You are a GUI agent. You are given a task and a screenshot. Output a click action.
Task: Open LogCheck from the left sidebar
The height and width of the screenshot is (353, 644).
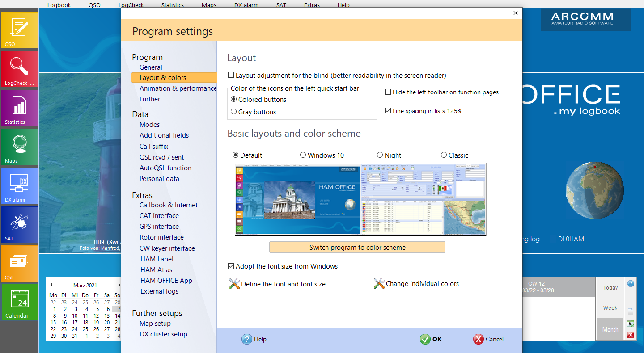pyautogui.click(x=19, y=68)
